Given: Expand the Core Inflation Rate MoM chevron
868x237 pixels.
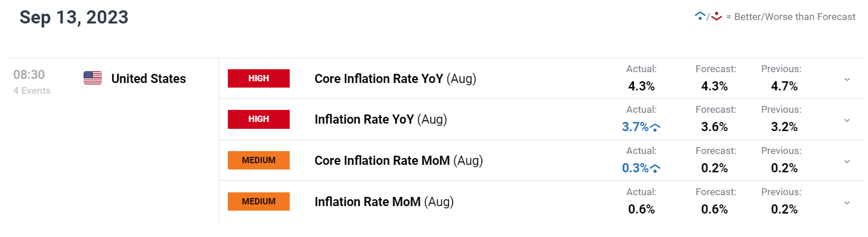Looking at the screenshot, I should point(847,161).
